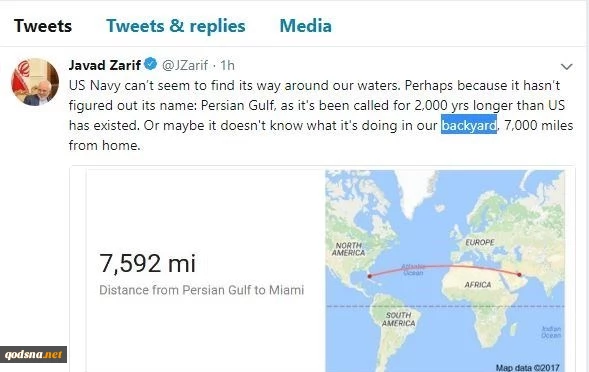This screenshot has width=589, height=372.
Task: Click Distance from Persian Gulf to Miami caption
Action: (201, 290)
